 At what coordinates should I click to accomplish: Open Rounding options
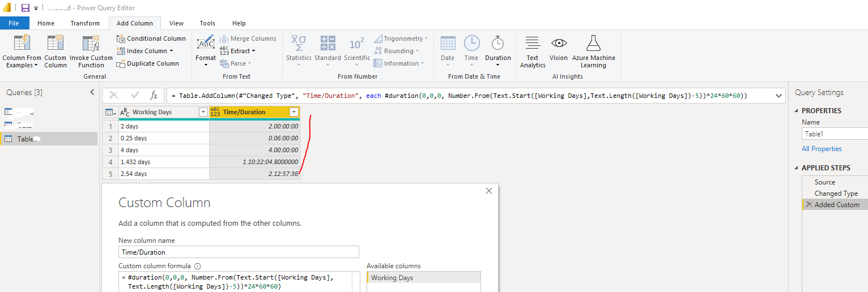(x=396, y=51)
